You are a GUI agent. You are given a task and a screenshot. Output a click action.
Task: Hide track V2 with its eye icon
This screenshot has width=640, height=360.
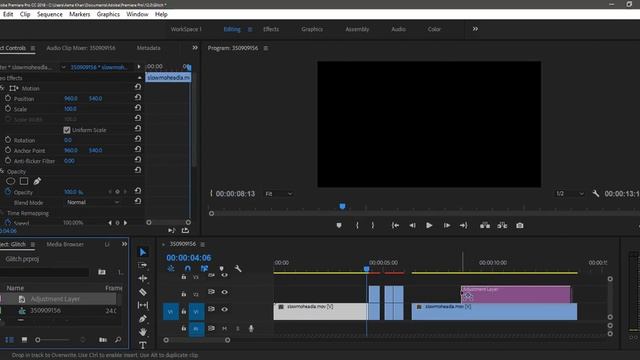click(x=224, y=292)
